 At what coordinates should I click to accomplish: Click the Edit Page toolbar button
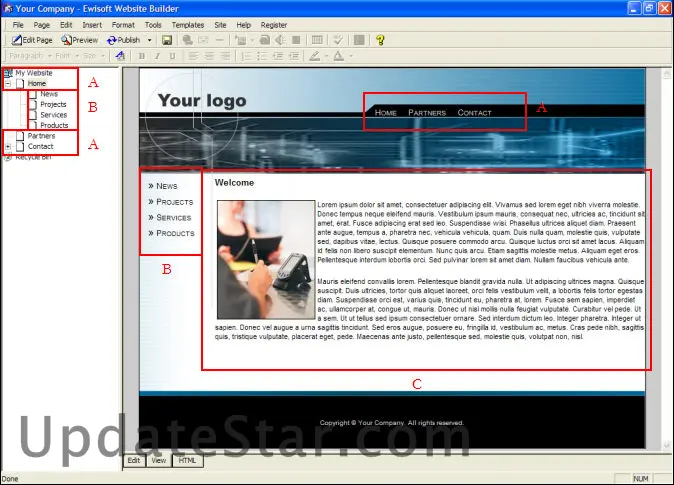coord(32,40)
